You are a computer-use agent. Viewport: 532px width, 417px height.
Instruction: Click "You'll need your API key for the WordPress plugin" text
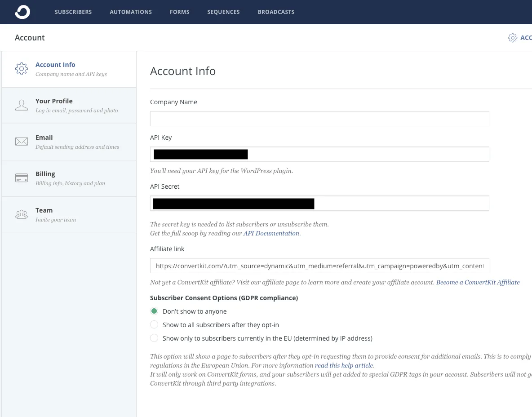pos(221,171)
